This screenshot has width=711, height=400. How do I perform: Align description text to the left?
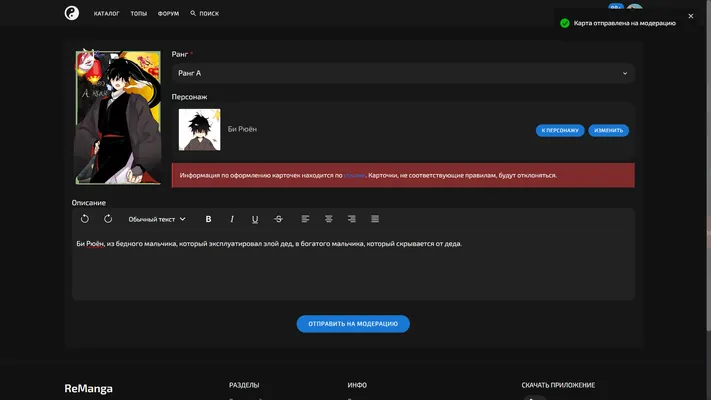305,219
